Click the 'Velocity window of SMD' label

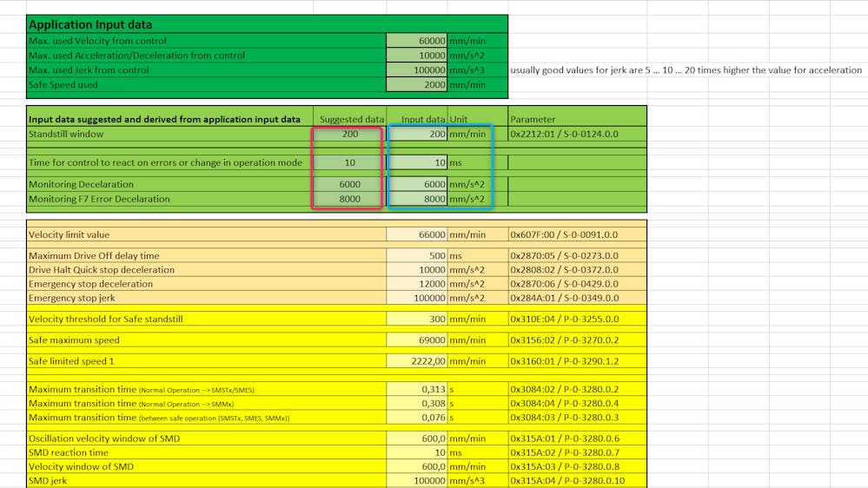click(x=81, y=467)
